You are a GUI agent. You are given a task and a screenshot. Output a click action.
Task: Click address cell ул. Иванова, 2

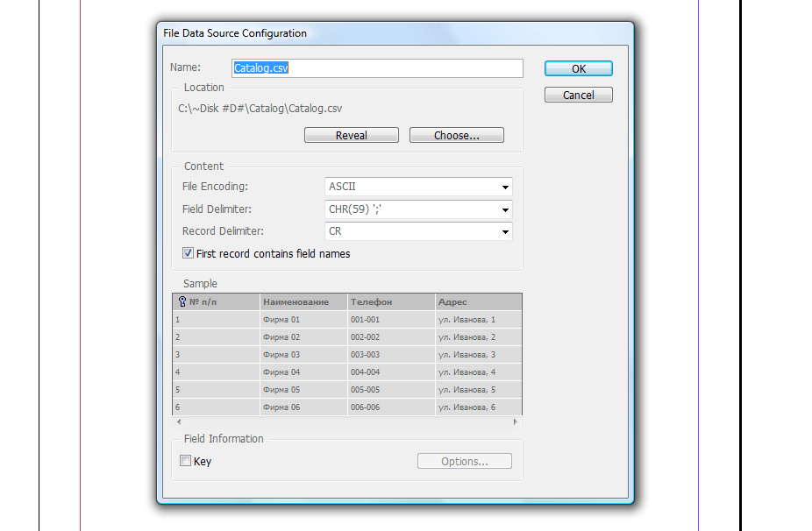pyautogui.click(x=479, y=337)
